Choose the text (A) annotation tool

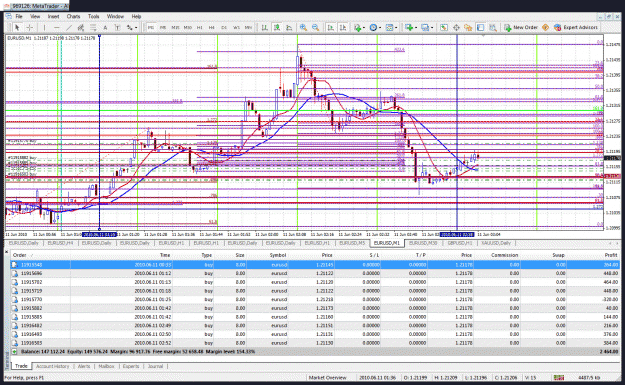(x=105, y=28)
